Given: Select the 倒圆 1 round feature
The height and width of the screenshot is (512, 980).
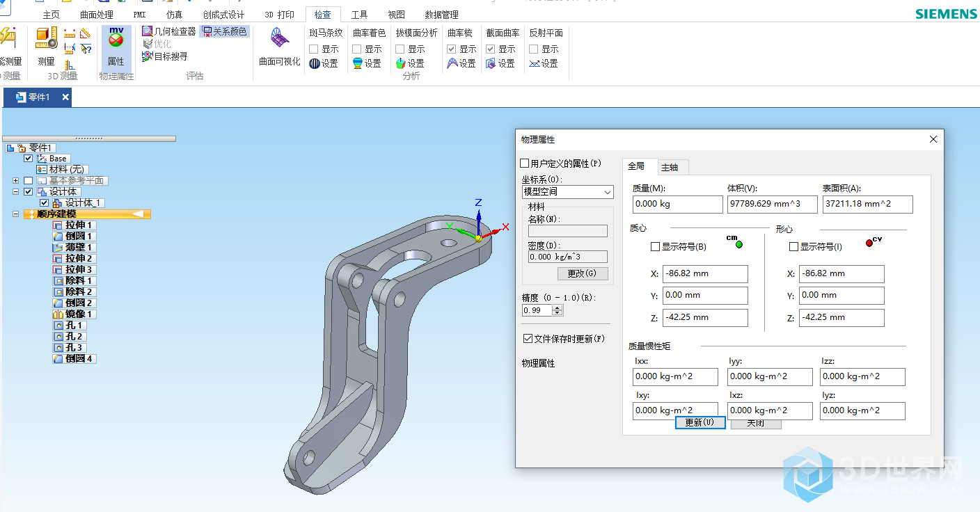Looking at the screenshot, I should pyautogui.click(x=73, y=237).
